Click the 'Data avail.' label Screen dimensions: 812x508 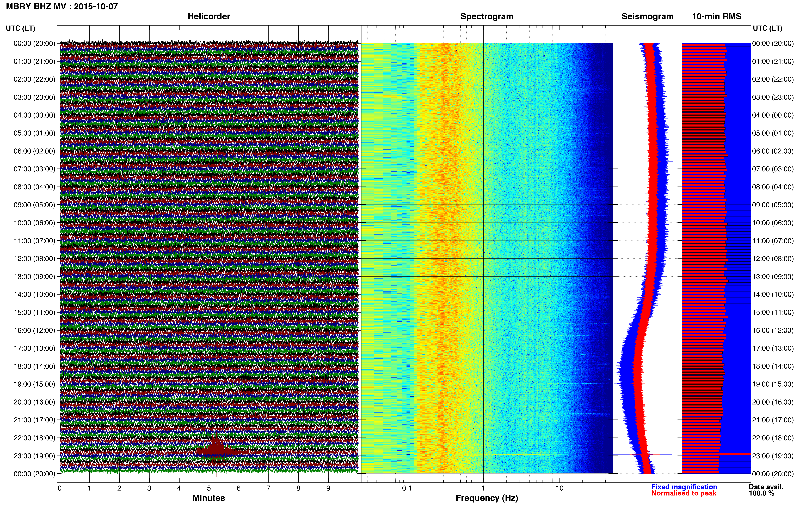click(x=766, y=487)
